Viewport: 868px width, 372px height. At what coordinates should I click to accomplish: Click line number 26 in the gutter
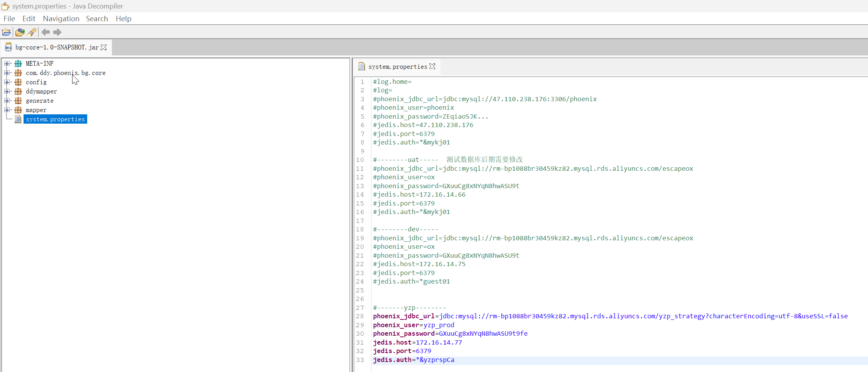(x=360, y=299)
